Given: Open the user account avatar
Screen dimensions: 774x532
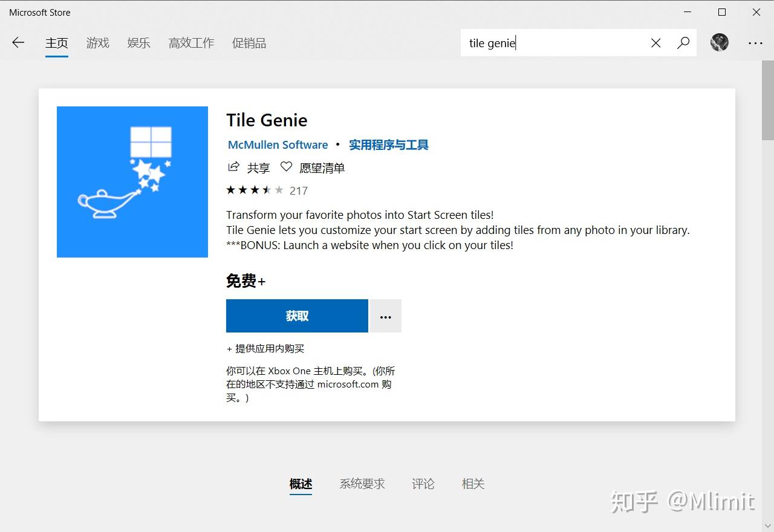Looking at the screenshot, I should (x=720, y=42).
